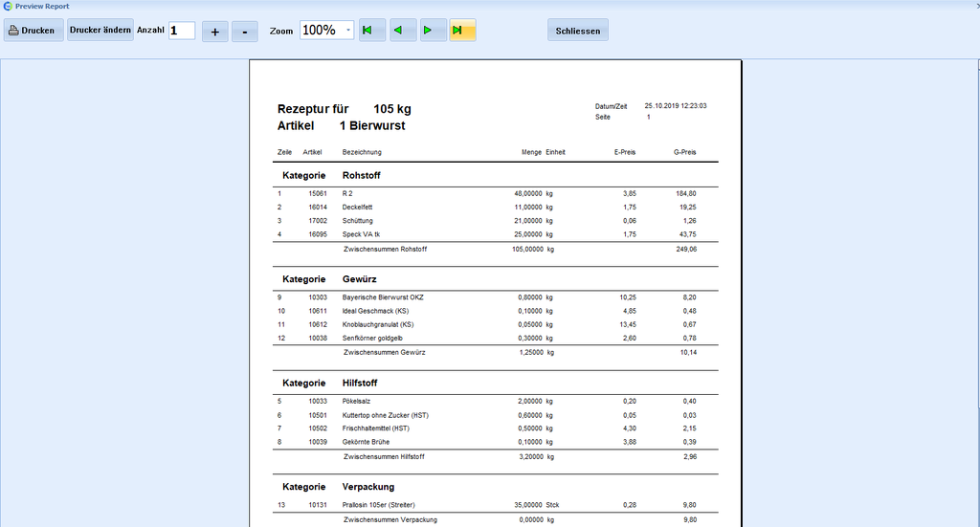Click the Pökelsalz row
This screenshot has height=527, width=980.
tap(487, 402)
